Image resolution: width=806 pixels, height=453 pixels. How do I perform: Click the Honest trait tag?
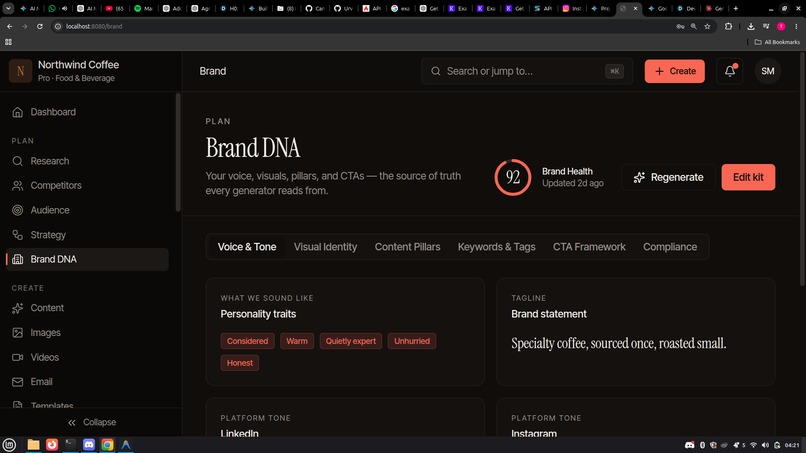(240, 363)
